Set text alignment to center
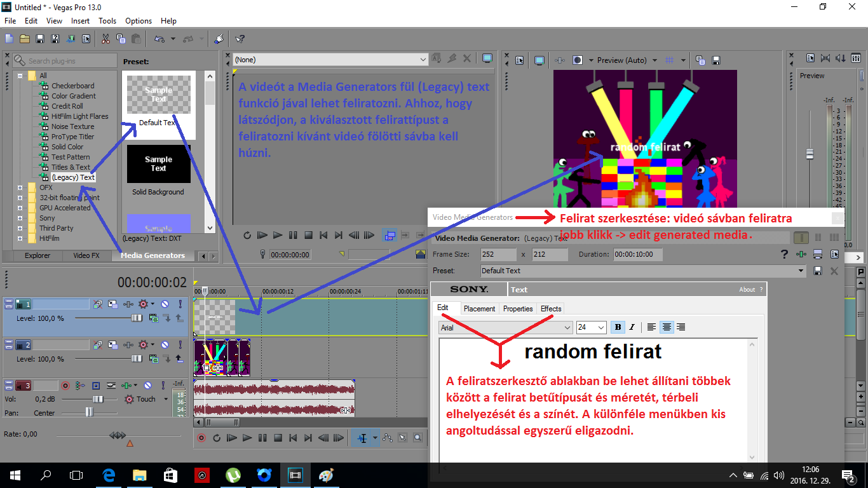 pyautogui.click(x=667, y=327)
